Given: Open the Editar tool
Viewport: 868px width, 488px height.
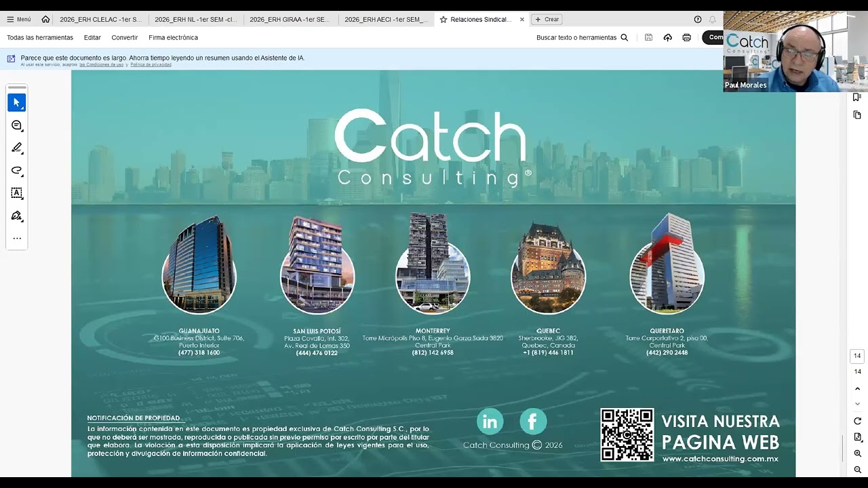Looking at the screenshot, I should point(92,38).
